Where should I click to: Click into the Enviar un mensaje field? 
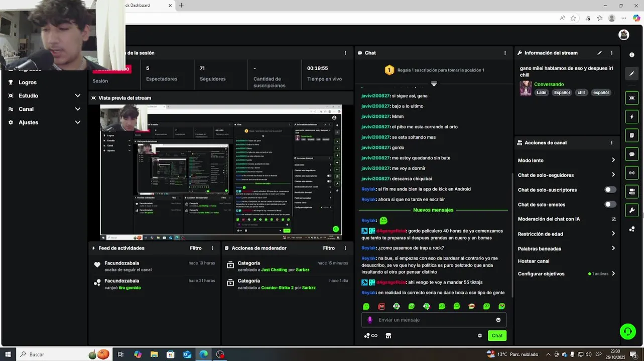tap(434, 320)
